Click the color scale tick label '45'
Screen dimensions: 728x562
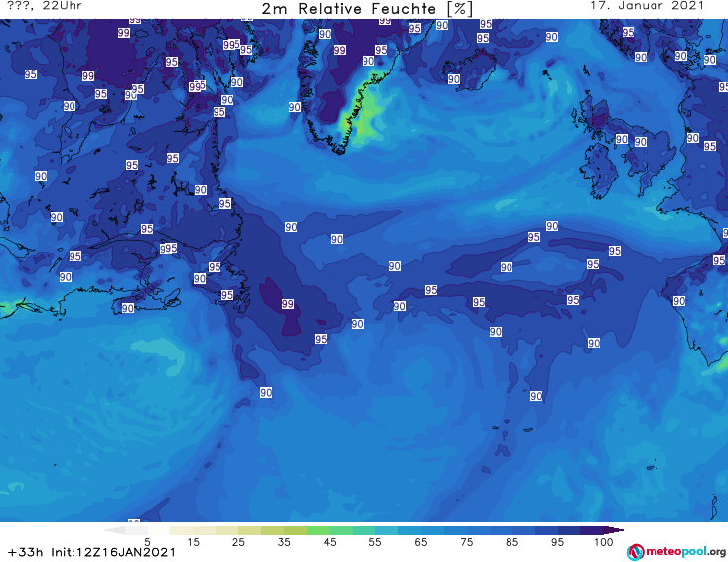coord(330,542)
